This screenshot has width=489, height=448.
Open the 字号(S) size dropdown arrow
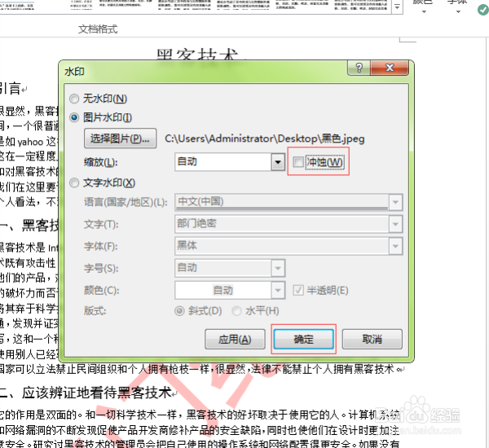[x=278, y=268]
